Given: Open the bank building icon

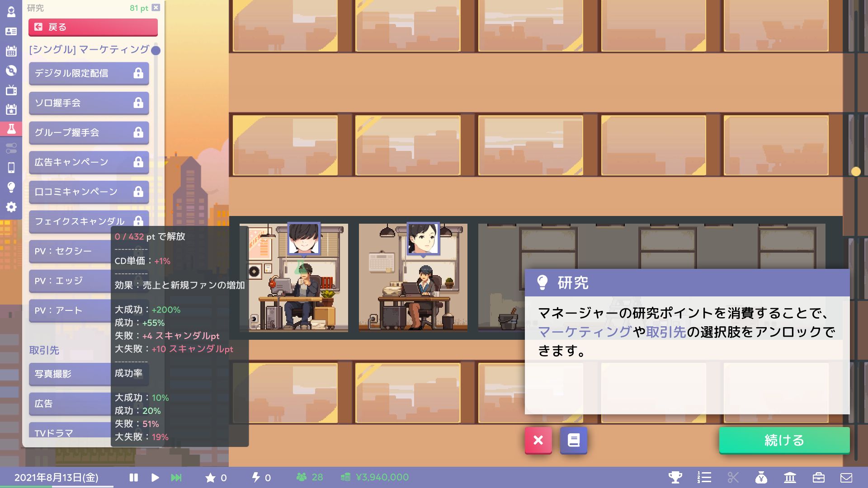Looking at the screenshot, I should tap(790, 477).
